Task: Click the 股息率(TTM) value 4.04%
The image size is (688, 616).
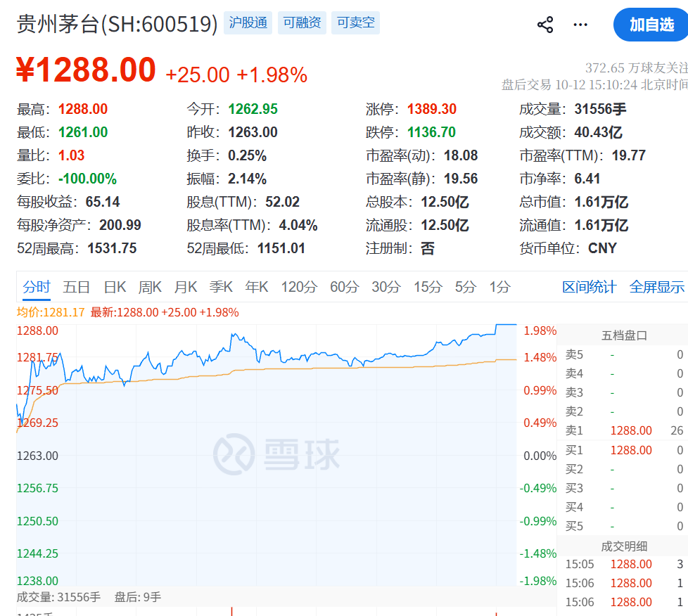Action: pyautogui.click(x=298, y=225)
